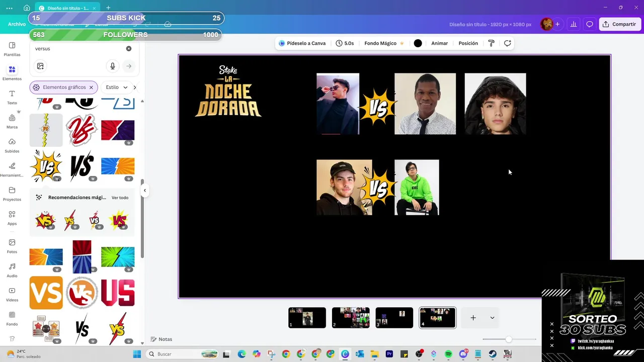Select page 1 thumbnail
Viewport: 644px width, 362px height.
click(x=307, y=318)
